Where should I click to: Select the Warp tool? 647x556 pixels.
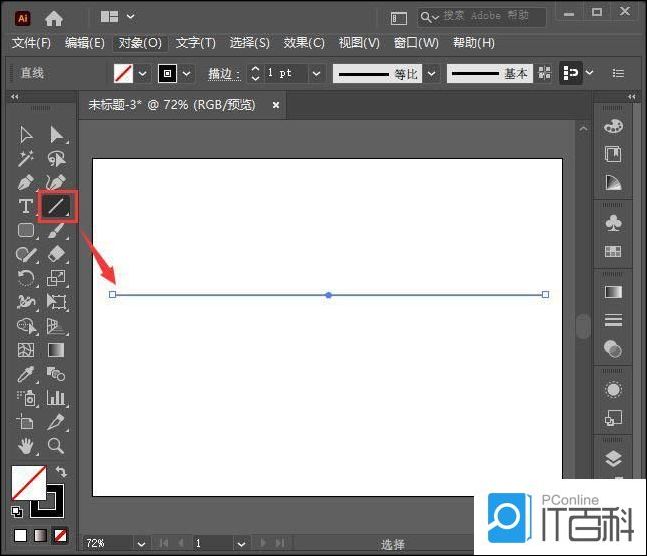(x=26, y=302)
